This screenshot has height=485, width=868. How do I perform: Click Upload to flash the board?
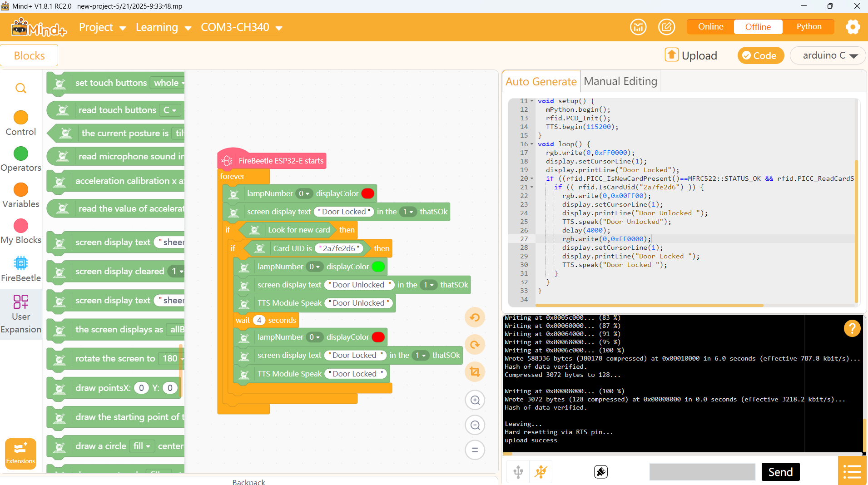click(x=691, y=55)
